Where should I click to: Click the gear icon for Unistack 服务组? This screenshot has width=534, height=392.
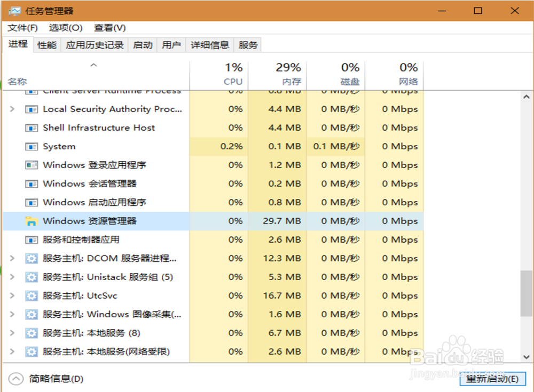32,277
